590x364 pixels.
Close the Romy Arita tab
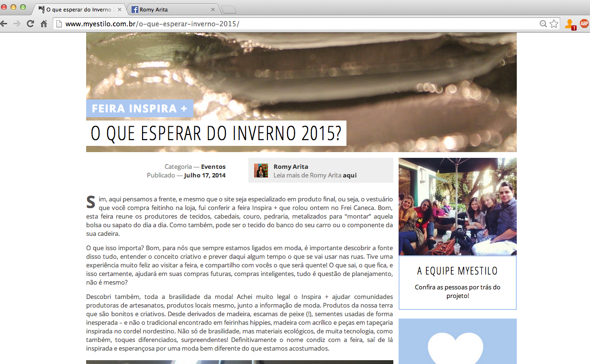click(212, 10)
